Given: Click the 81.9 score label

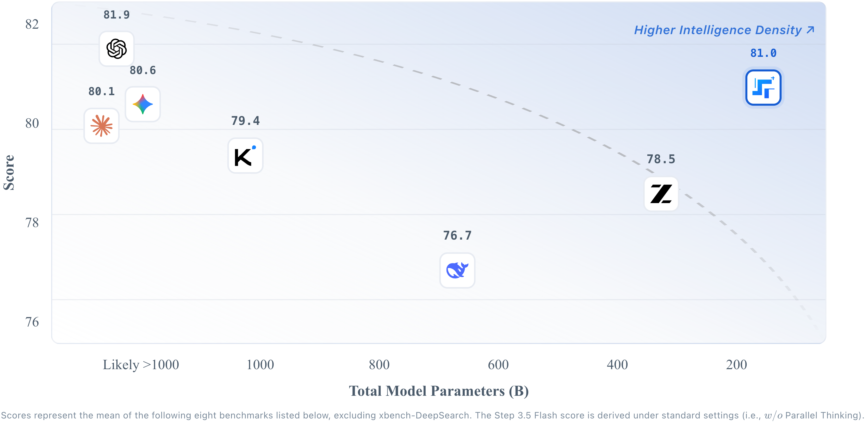Looking at the screenshot, I should point(116,15).
